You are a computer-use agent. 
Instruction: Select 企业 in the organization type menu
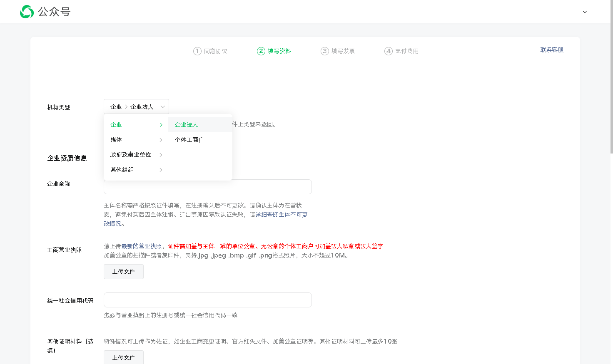coord(116,125)
